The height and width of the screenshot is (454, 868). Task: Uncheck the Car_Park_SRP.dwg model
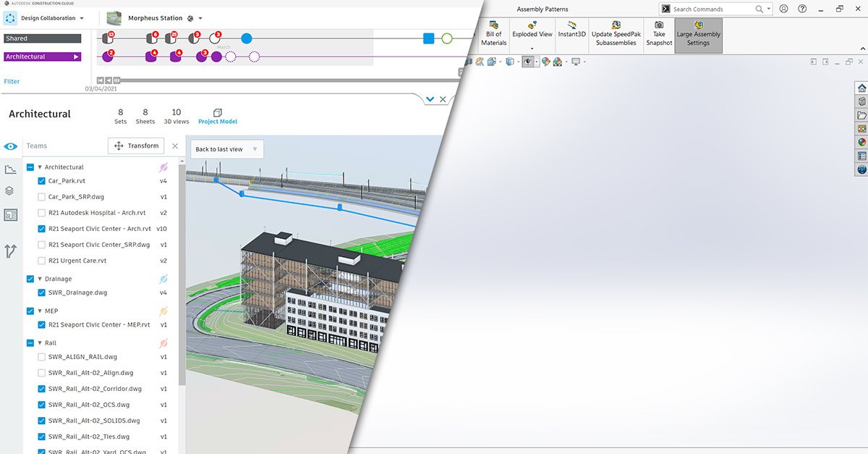coord(41,197)
